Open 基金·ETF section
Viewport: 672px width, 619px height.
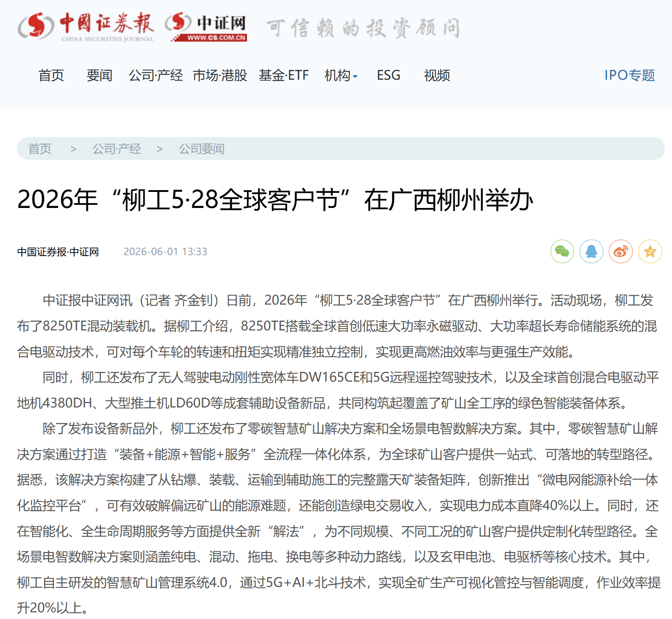tap(284, 75)
